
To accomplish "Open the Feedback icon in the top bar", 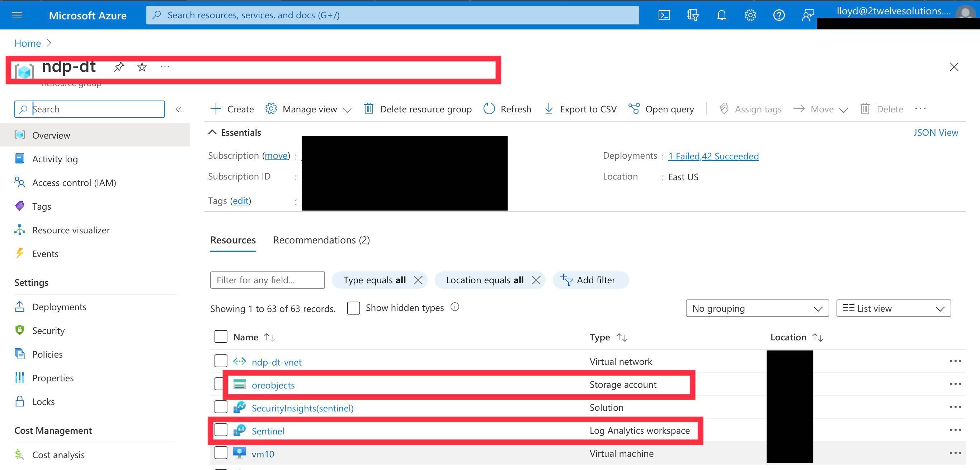I will 807,15.
